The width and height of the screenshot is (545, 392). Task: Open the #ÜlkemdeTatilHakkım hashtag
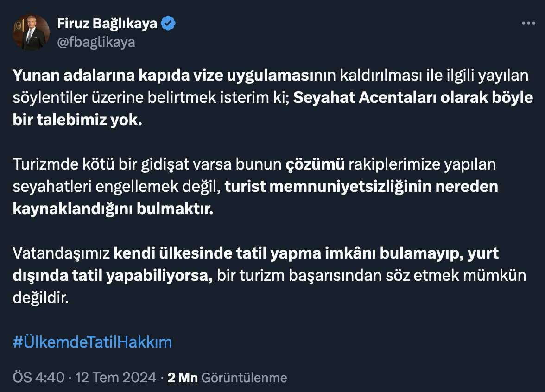click(92, 342)
